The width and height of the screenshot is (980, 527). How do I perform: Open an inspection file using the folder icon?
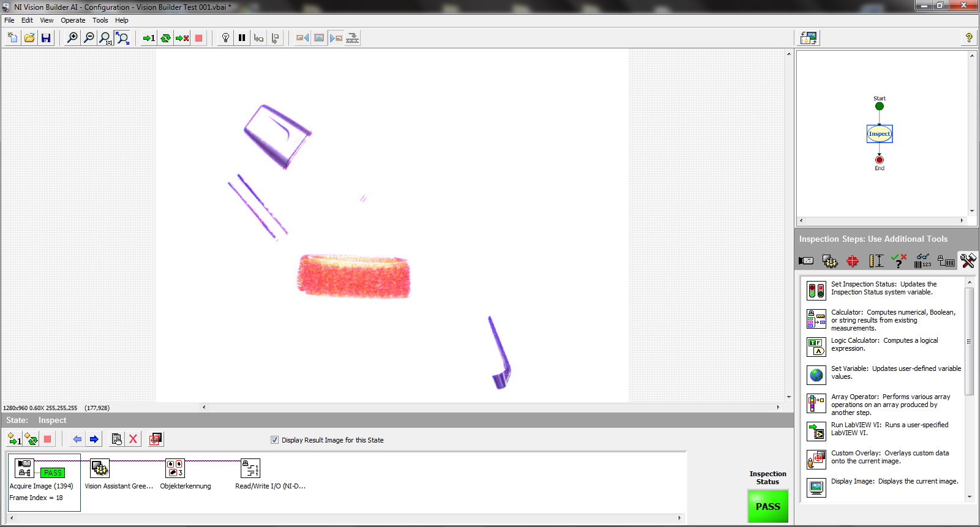(29, 38)
